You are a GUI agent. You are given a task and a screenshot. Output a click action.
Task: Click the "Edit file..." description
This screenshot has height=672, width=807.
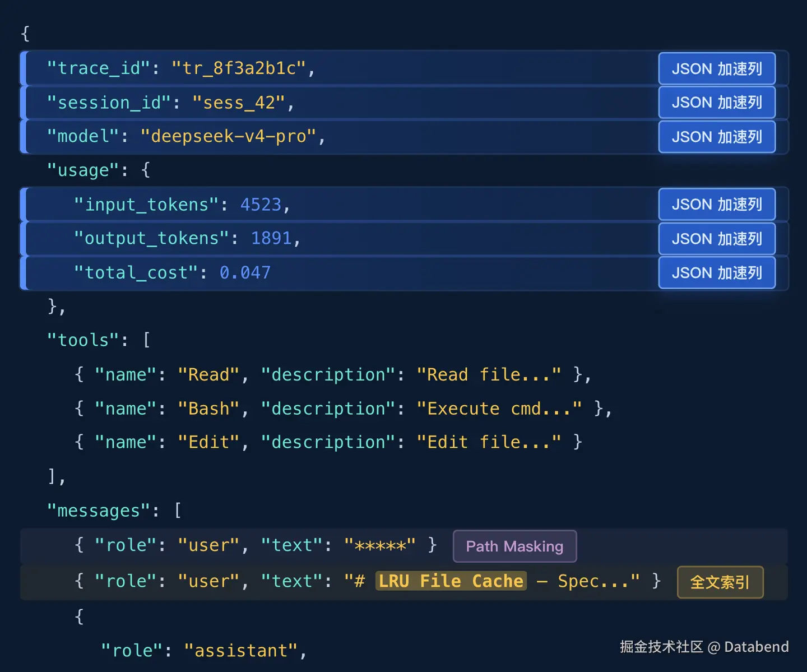[x=489, y=442]
